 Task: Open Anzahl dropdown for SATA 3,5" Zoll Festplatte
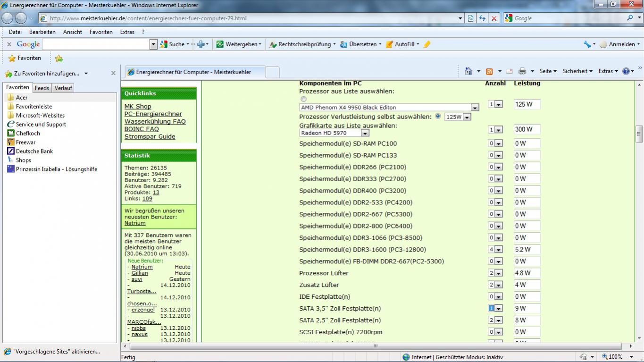coord(495,308)
